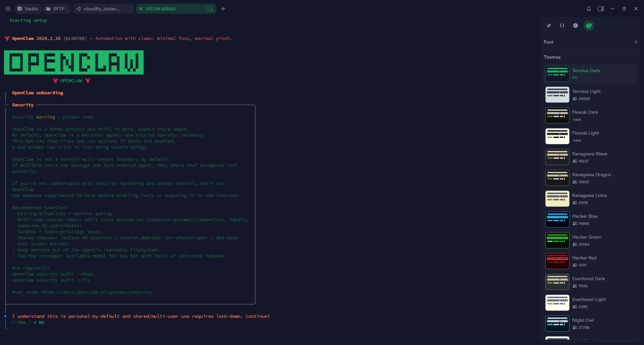The image size is (644, 345).
Task: Open notifications bell
Action: pyautogui.click(x=589, y=9)
